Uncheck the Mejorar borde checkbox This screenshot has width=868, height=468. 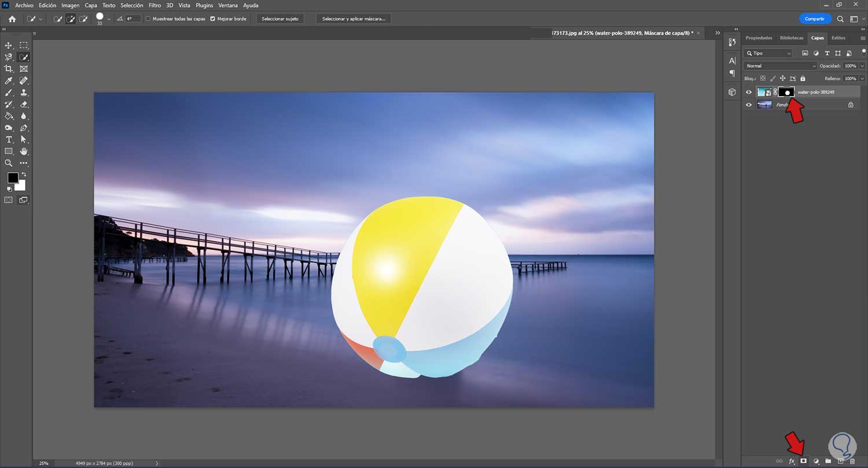point(212,19)
